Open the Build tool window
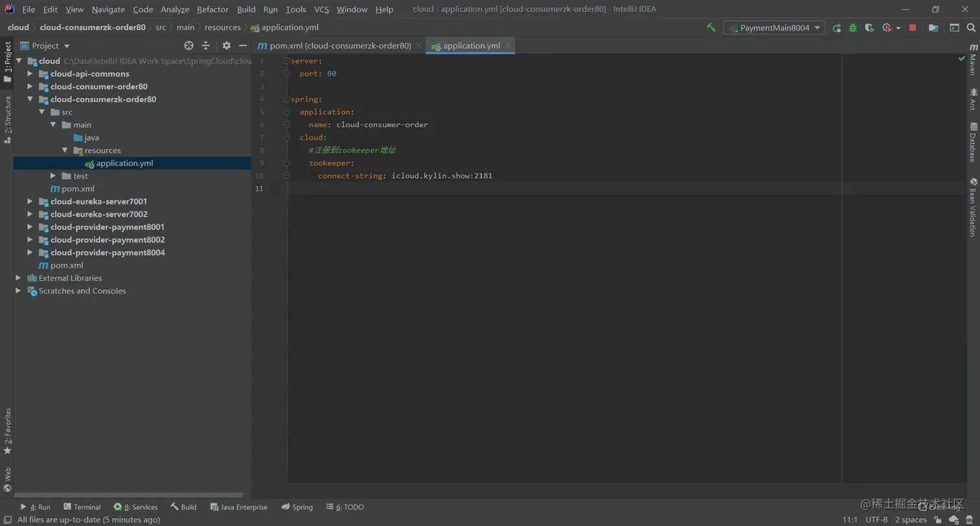Screen dimensions: 980x526 click(x=183, y=507)
